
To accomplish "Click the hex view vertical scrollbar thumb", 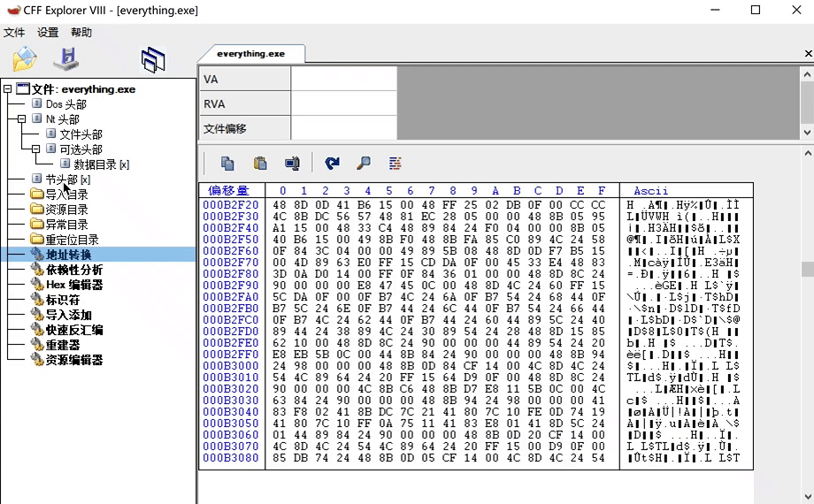I will [x=806, y=269].
